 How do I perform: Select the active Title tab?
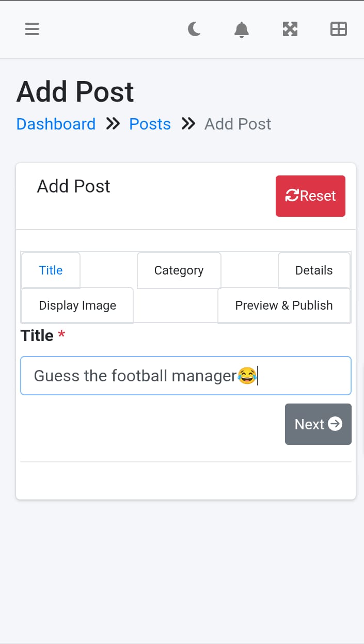pyautogui.click(x=50, y=270)
